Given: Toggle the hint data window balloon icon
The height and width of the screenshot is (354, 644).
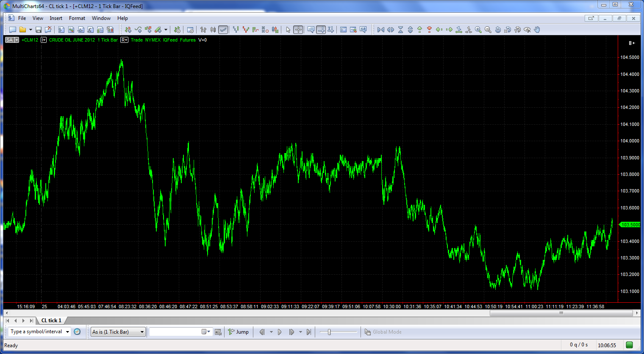Looking at the screenshot, I should (311, 30).
